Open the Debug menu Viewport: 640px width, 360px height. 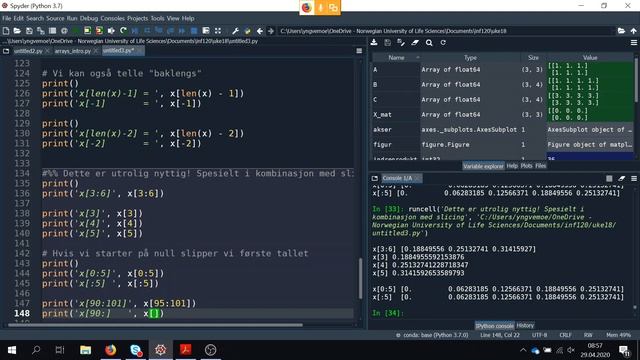89,18
